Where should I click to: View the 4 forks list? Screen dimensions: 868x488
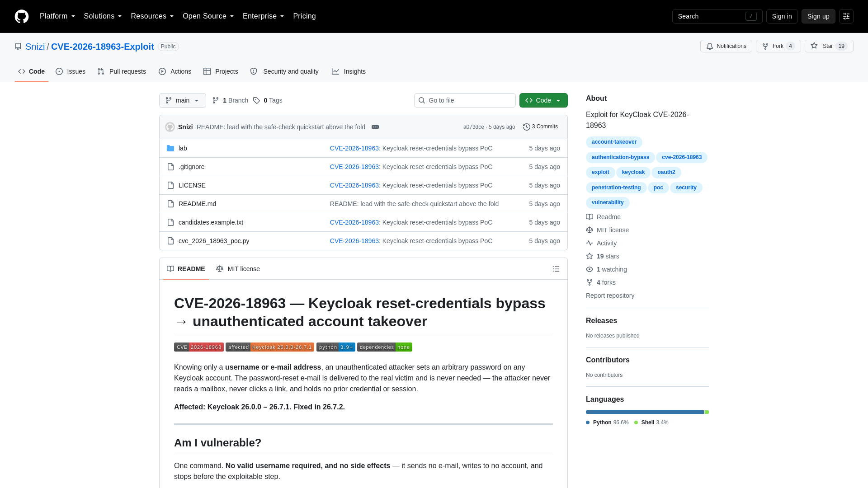pyautogui.click(x=601, y=282)
